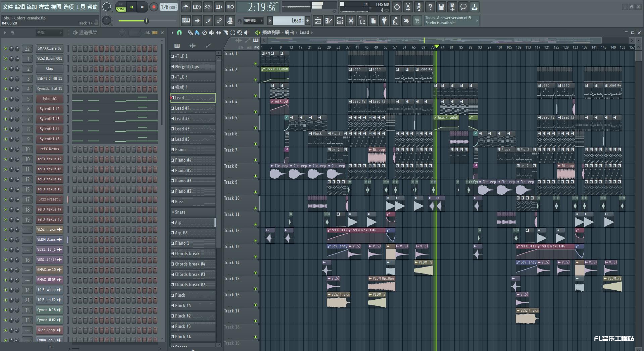Select the playlist delete tool
The image size is (644, 351).
click(204, 33)
